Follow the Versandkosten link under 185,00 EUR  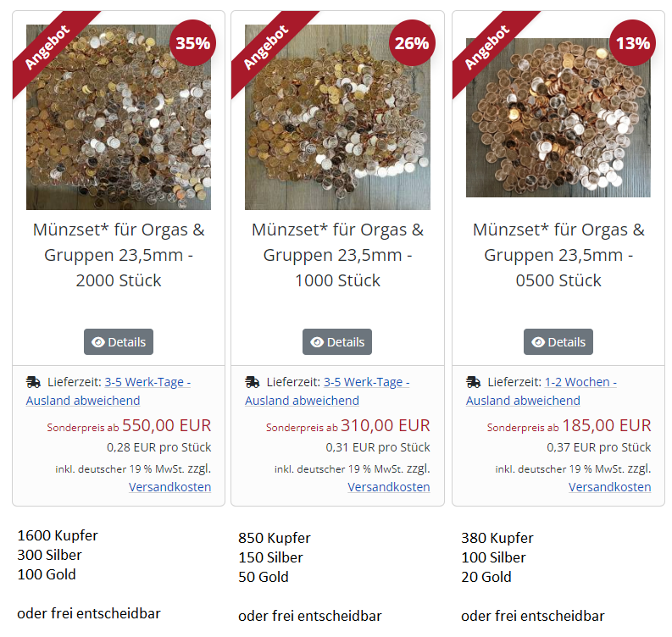(x=610, y=487)
